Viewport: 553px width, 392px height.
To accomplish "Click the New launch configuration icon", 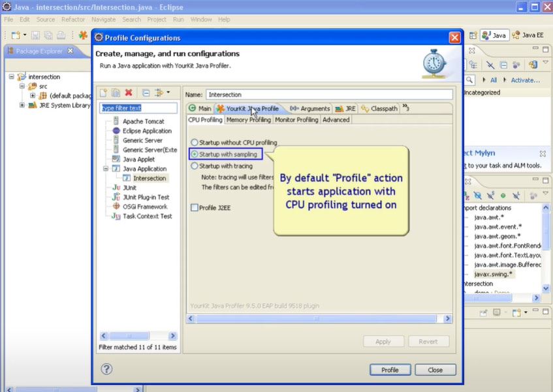I will click(104, 93).
